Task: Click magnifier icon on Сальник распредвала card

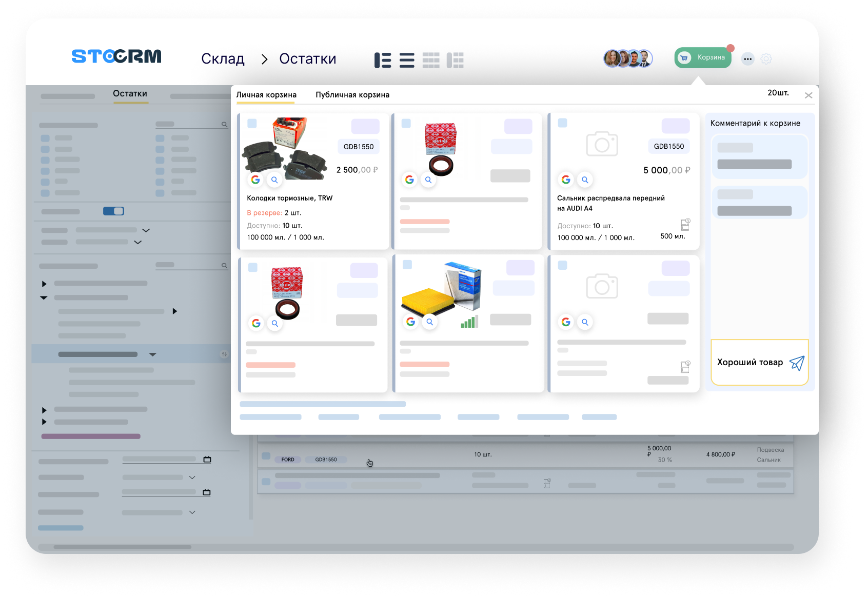Action: click(585, 180)
